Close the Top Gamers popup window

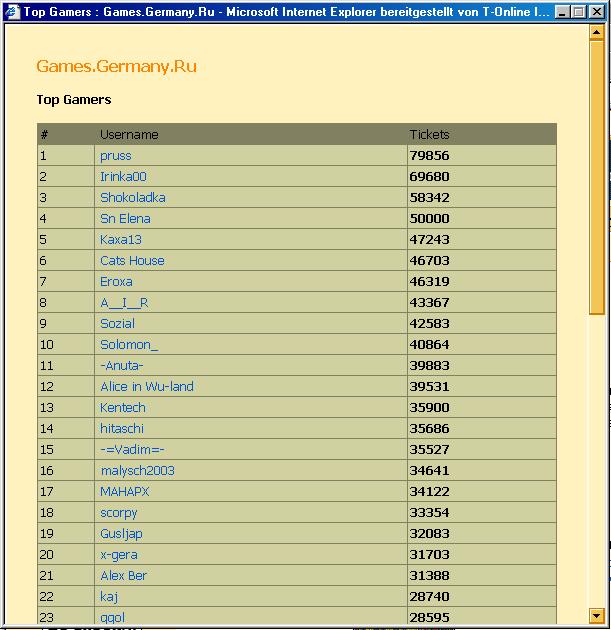597,11
